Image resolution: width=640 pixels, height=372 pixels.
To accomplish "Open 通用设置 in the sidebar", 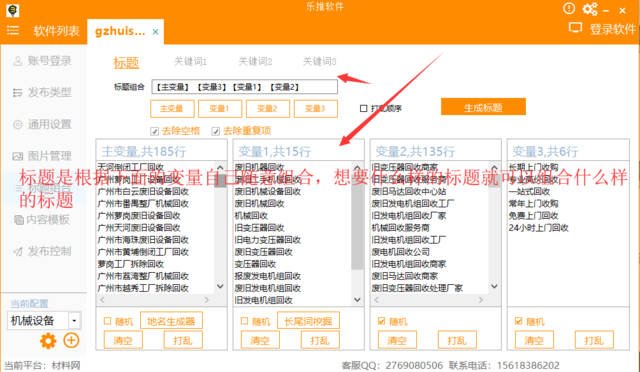I will point(43,124).
